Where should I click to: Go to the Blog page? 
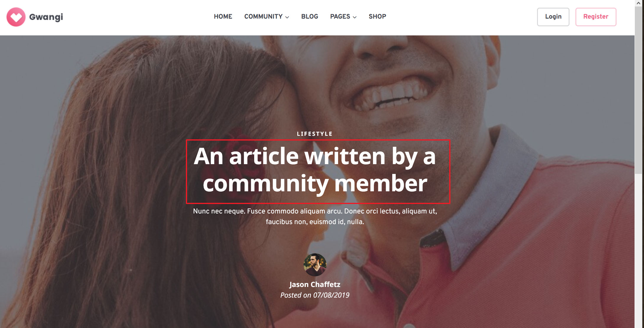[x=309, y=17]
